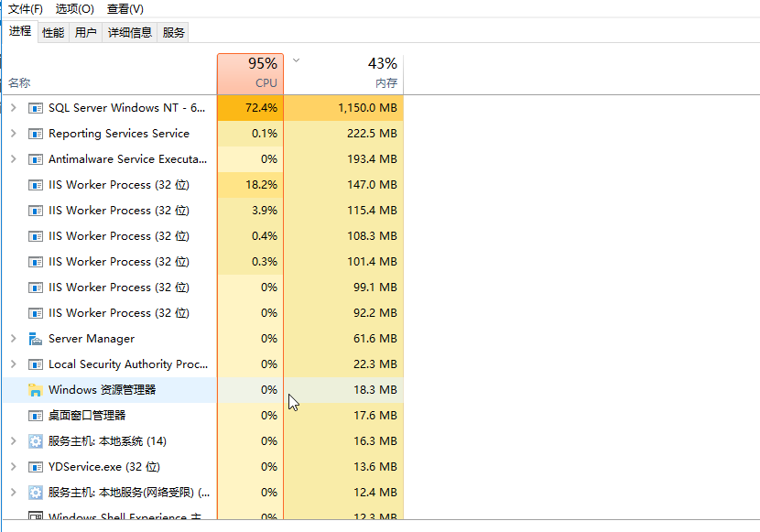
Task: Click icon of IIS Worker Process using 99.1 MB
Action: click(x=36, y=288)
